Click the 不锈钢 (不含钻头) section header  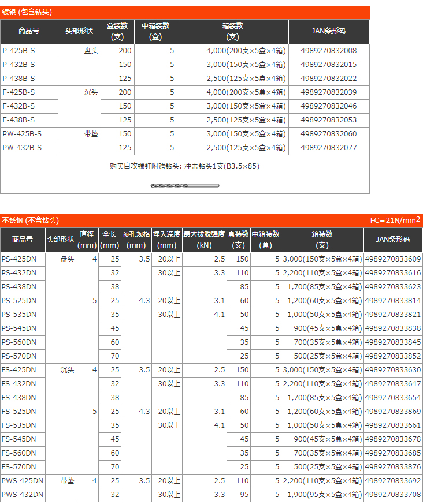tap(30, 221)
